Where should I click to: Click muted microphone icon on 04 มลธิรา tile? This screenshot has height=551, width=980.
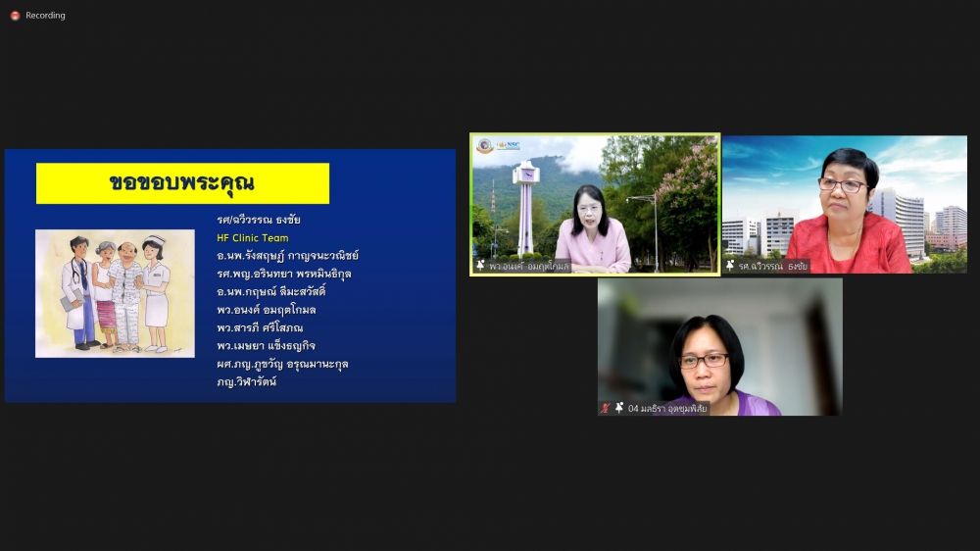point(606,408)
